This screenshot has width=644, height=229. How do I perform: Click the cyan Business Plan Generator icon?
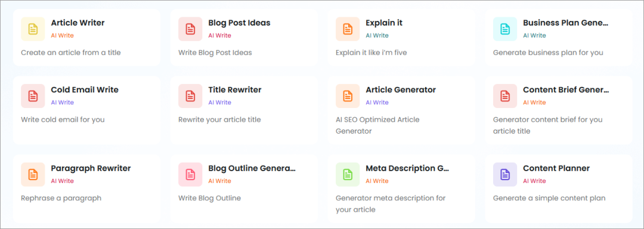pyautogui.click(x=505, y=29)
